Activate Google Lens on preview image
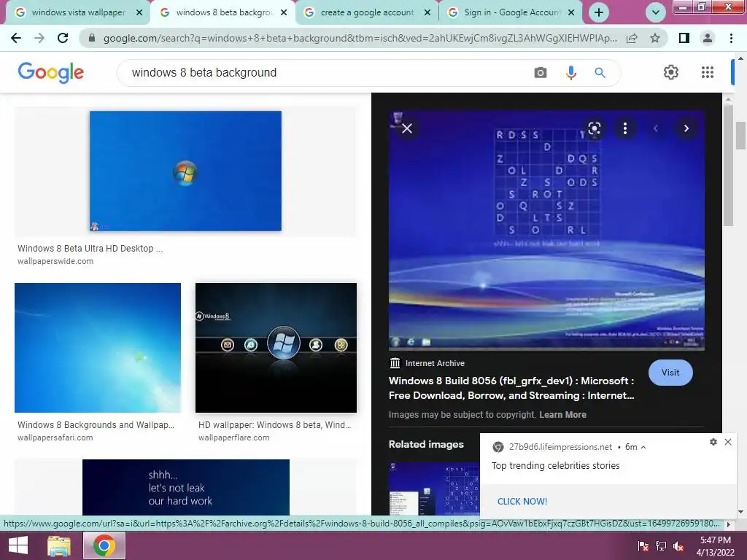 [x=594, y=128]
